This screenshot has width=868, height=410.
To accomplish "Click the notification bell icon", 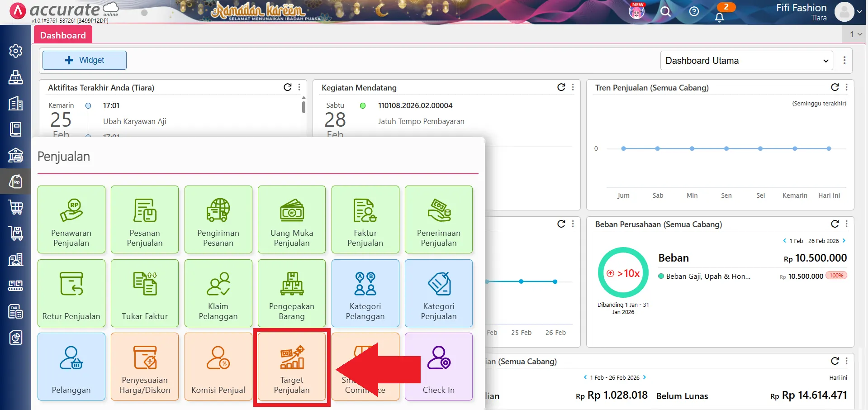I will pos(719,17).
